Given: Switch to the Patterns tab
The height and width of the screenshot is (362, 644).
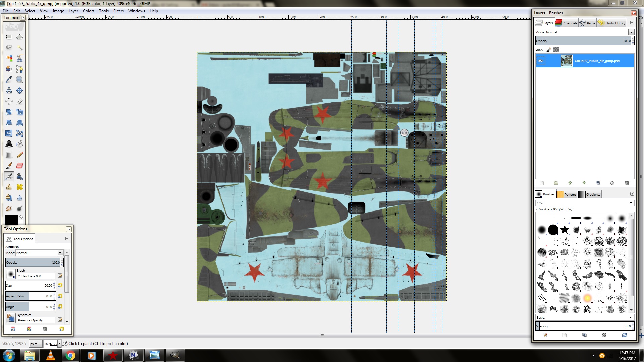Looking at the screenshot, I should 567,194.
